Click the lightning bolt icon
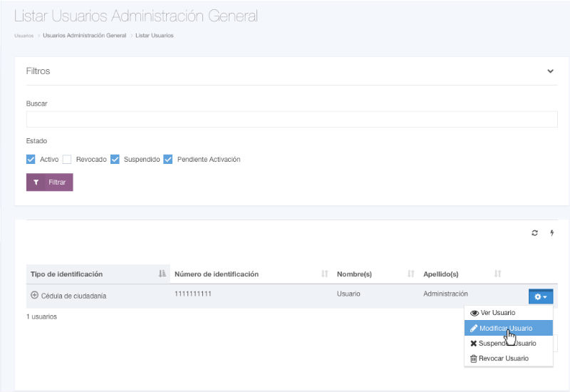 551,233
